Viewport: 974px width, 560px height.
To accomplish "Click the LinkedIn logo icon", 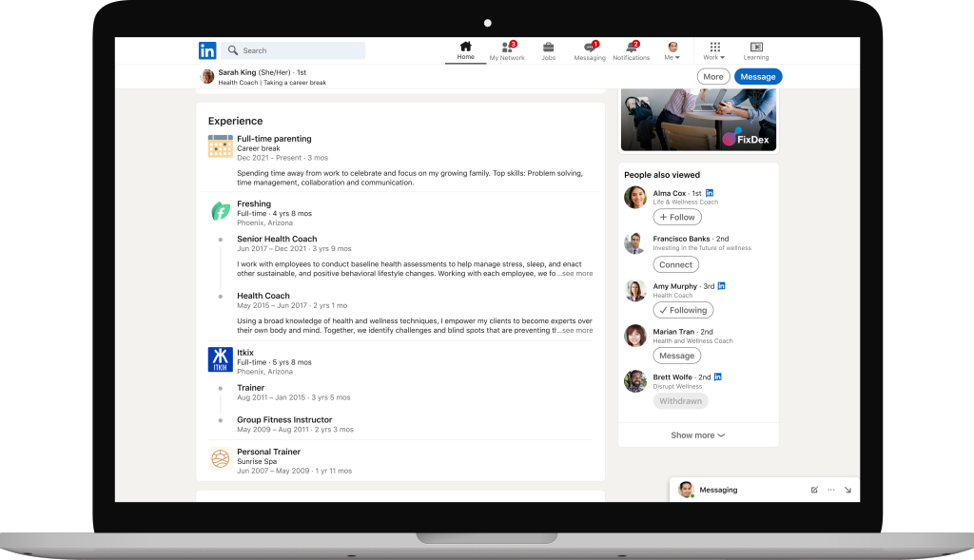I will point(207,50).
